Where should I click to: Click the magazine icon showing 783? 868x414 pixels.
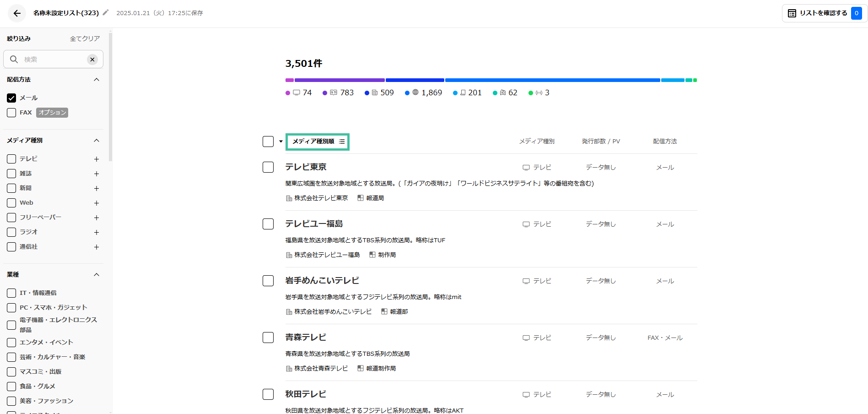[x=334, y=93]
